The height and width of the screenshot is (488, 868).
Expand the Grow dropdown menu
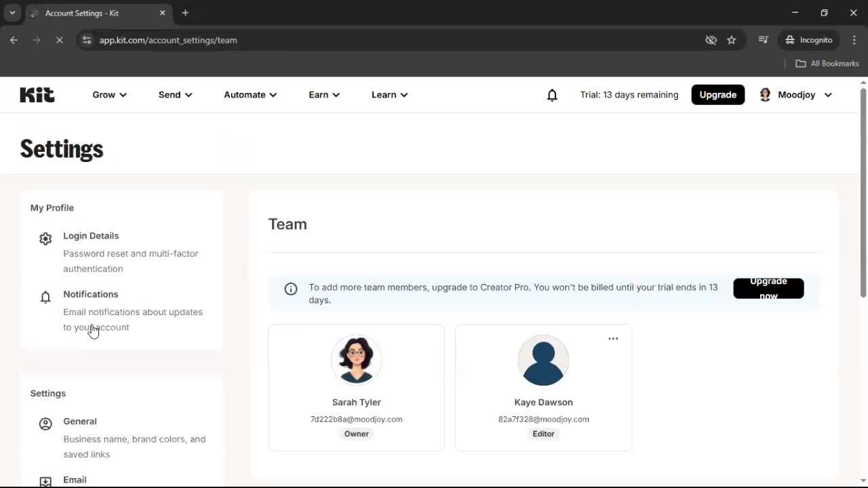(109, 95)
